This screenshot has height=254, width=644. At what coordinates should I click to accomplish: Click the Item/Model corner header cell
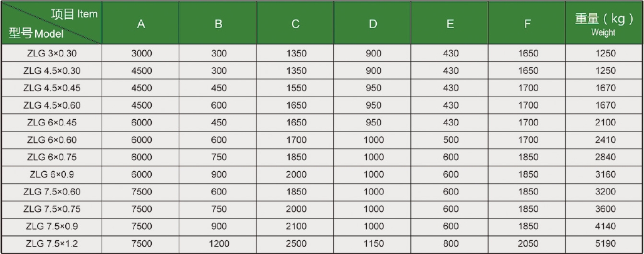51,23
